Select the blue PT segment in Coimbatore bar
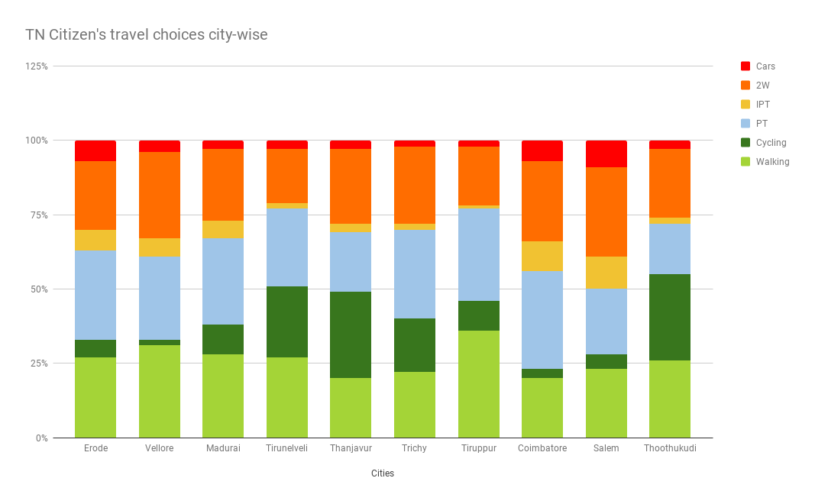This screenshot has width=815, height=504. coord(542,320)
